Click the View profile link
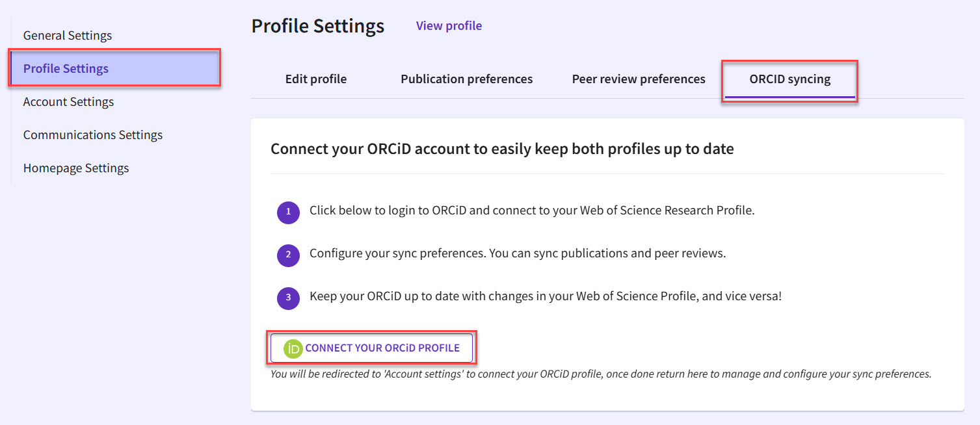Screen dimensions: 980x425 (x=449, y=25)
